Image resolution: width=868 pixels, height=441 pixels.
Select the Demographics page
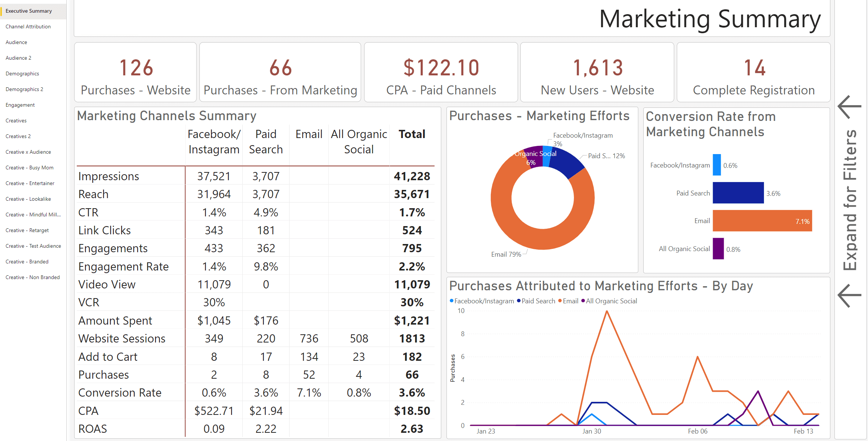pyautogui.click(x=22, y=73)
